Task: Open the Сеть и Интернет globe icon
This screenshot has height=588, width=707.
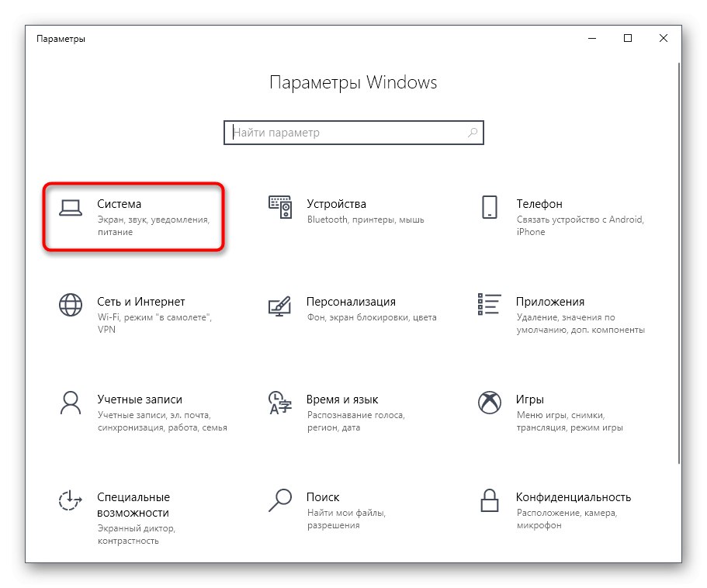Action: (71, 305)
